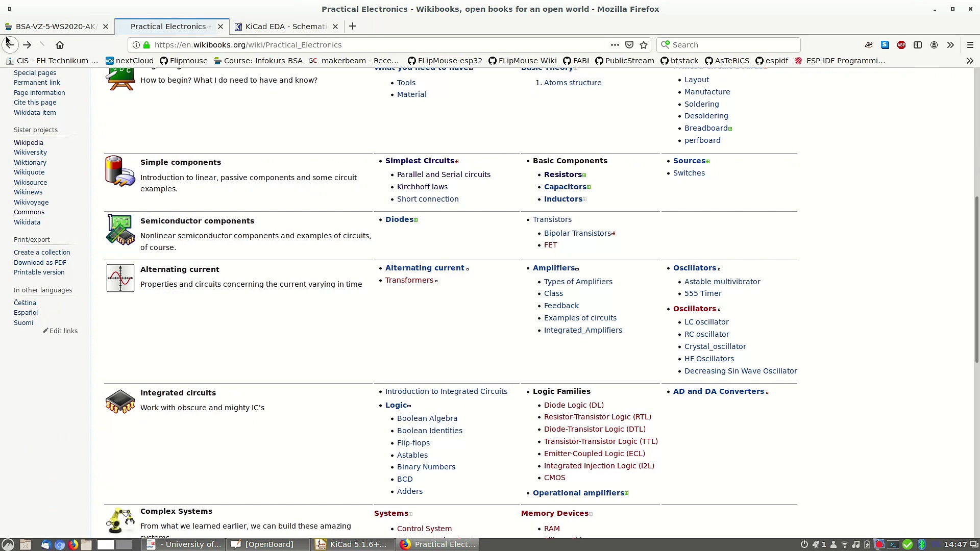Click the Integrated circuits chip thumbnail
This screenshot has height=551, width=980.
pos(120,401)
